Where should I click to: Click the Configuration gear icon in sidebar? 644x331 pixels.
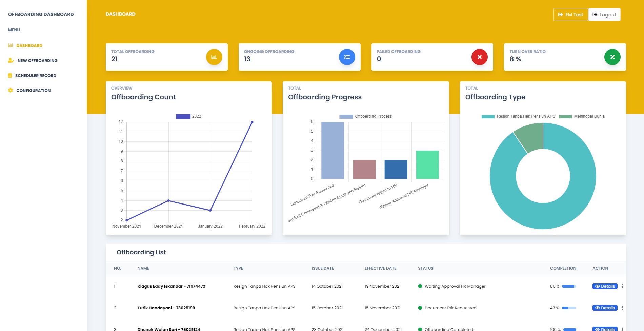point(11,90)
